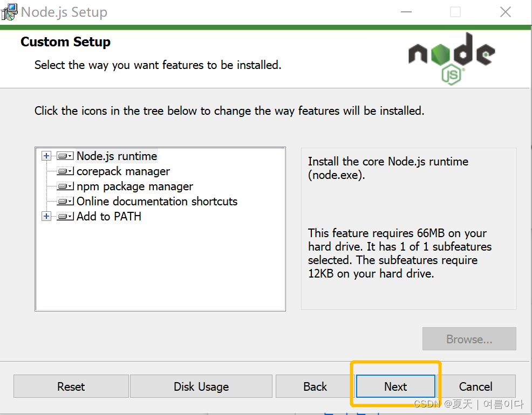
Task: Minimize the Node.js Setup window
Action: click(406, 12)
